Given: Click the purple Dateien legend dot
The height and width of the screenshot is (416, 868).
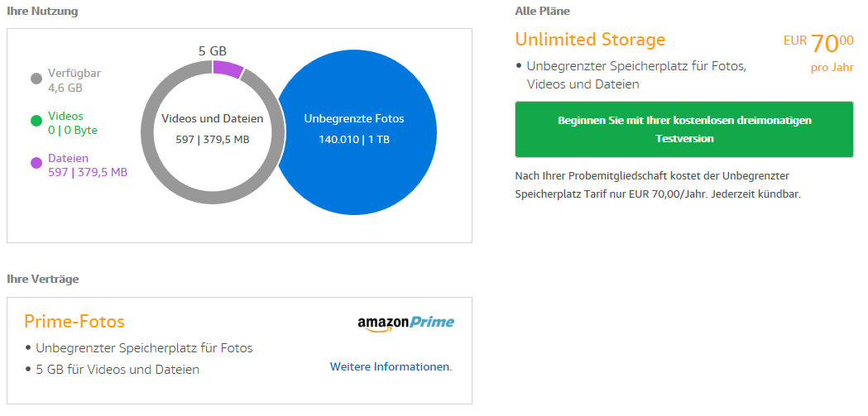Looking at the screenshot, I should (x=36, y=164).
